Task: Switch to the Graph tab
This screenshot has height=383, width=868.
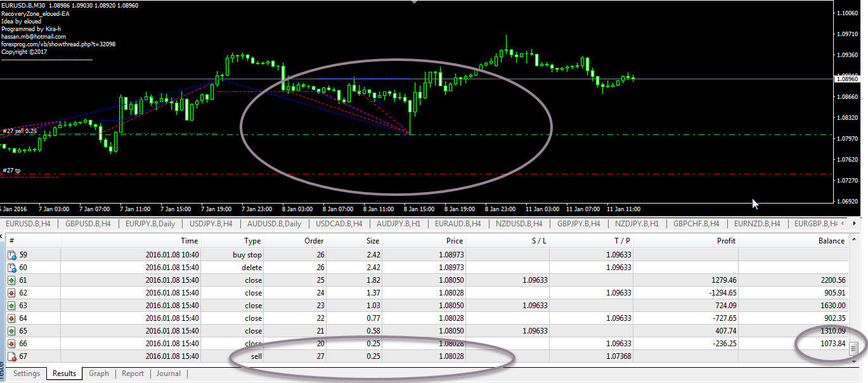Action: (98, 373)
